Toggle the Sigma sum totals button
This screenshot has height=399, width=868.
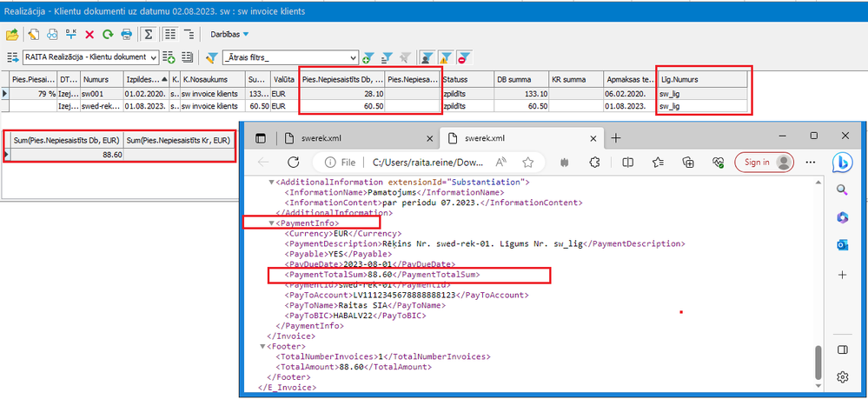148,35
